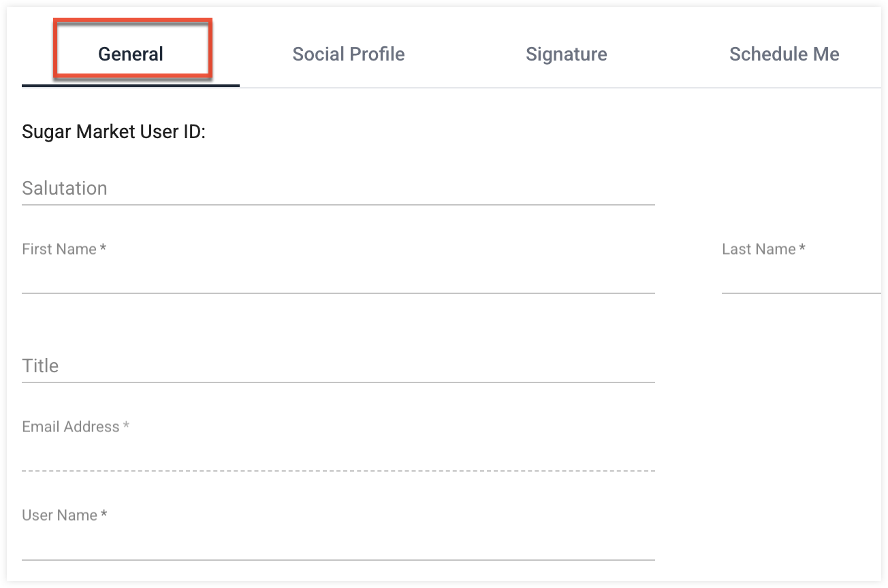The image size is (888, 588).
Task: Click the required asterisk beside User Name
Action: [104, 514]
